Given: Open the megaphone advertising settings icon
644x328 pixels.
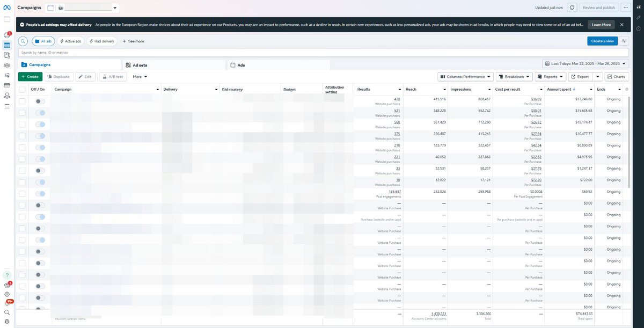Looking at the screenshot, I should tap(7, 75).
